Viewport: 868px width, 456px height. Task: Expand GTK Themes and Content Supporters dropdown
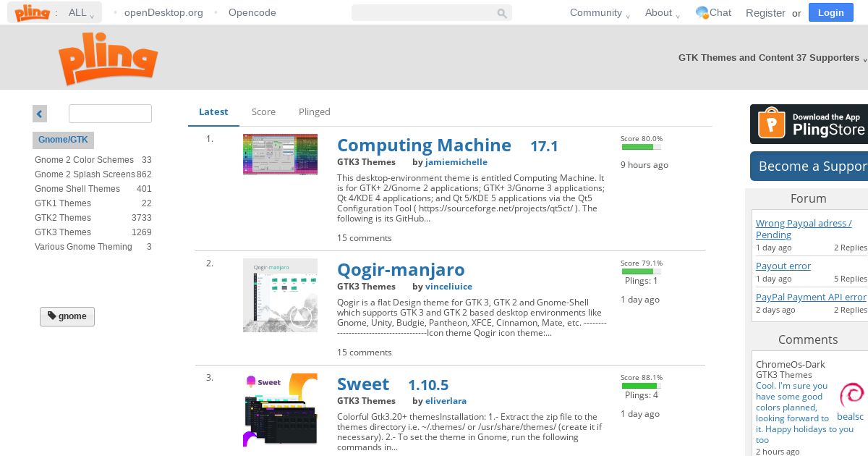(772, 57)
